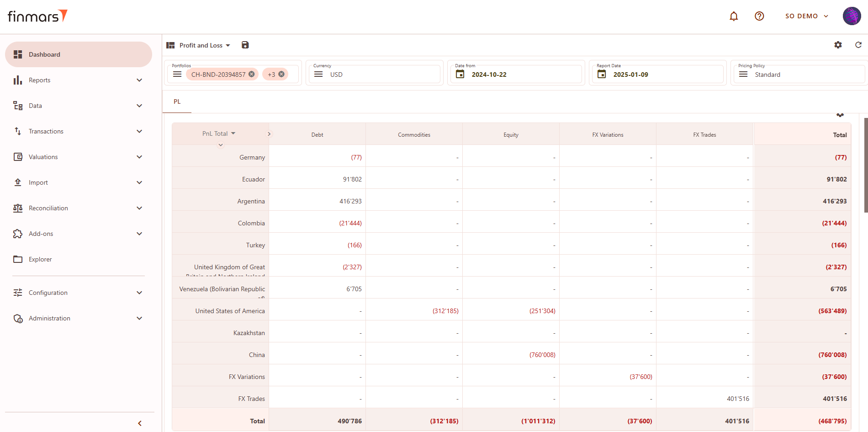The width and height of the screenshot is (868, 432).
Task: Open the notifications bell
Action: click(734, 16)
